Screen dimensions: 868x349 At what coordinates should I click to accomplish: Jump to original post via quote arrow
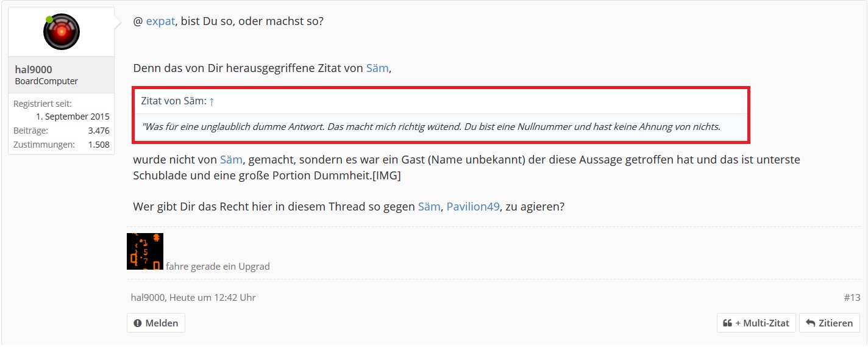212,101
